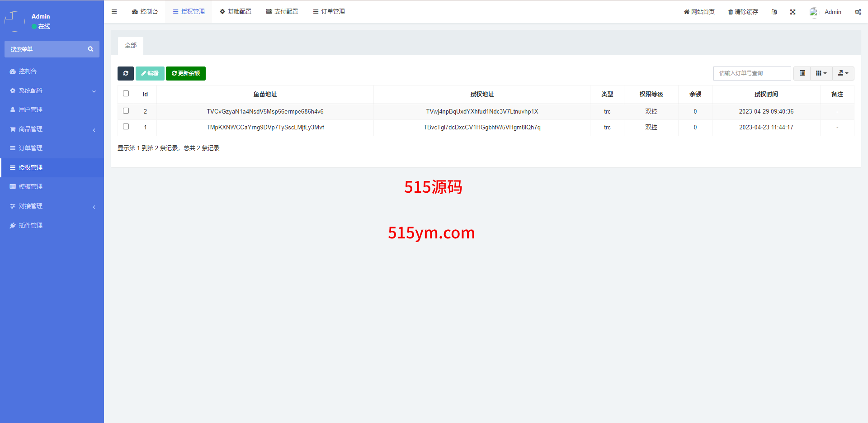Open 模板管理 in the sidebar menu
868x423 pixels.
coord(31,186)
